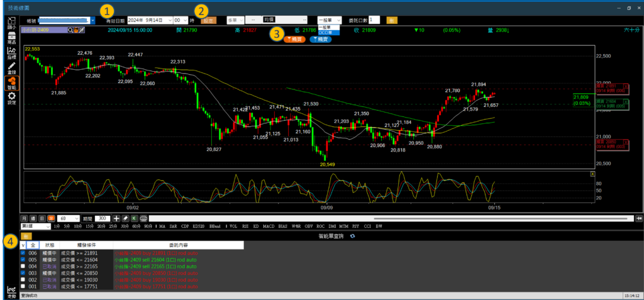Select the 60分 timeframe shortcut

pyautogui.click(x=136, y=227)
